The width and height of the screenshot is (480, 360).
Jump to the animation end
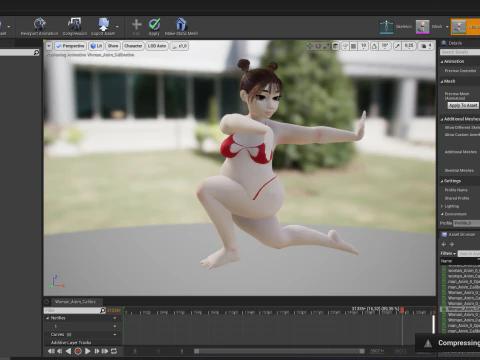pyautogui.click(x=105, y=351)
